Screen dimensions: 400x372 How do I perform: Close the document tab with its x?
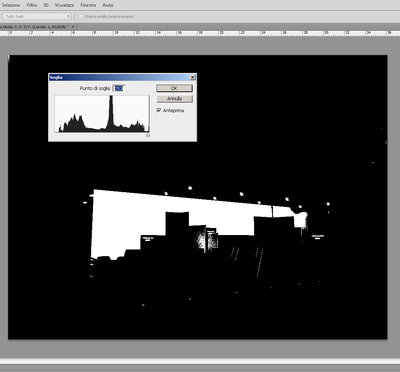pyautogui.click(x=73, y=26)
